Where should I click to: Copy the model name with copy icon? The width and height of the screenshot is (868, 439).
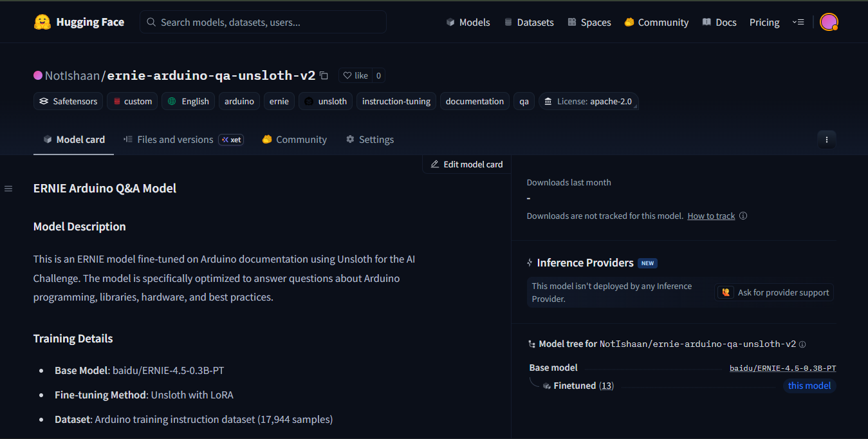[x=324, y=75]
